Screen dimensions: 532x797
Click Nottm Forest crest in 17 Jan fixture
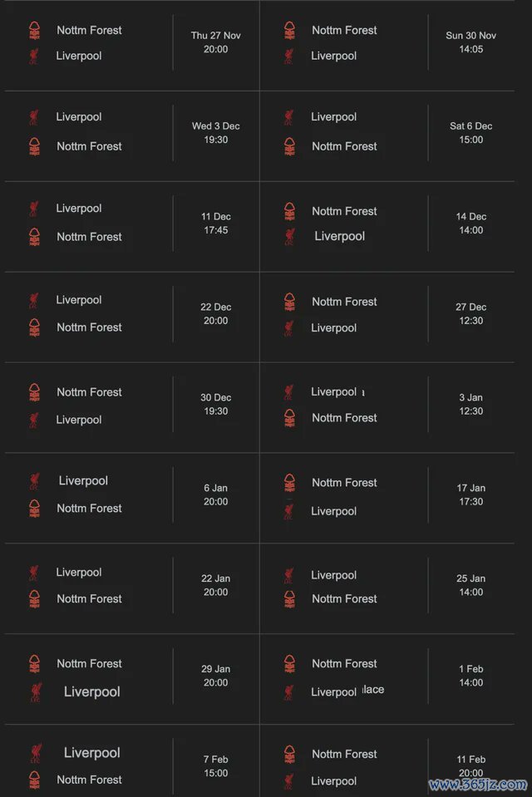(x=288, y=483)
